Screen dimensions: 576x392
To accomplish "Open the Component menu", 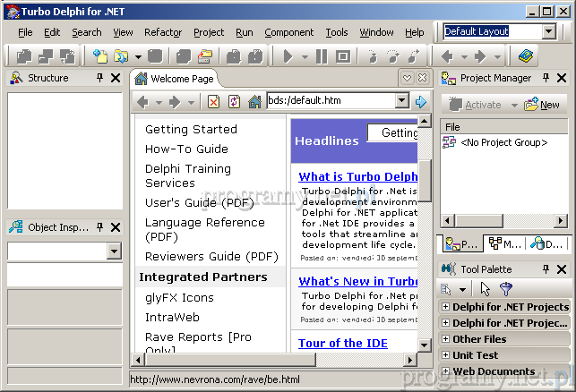I will coord(288,32).
